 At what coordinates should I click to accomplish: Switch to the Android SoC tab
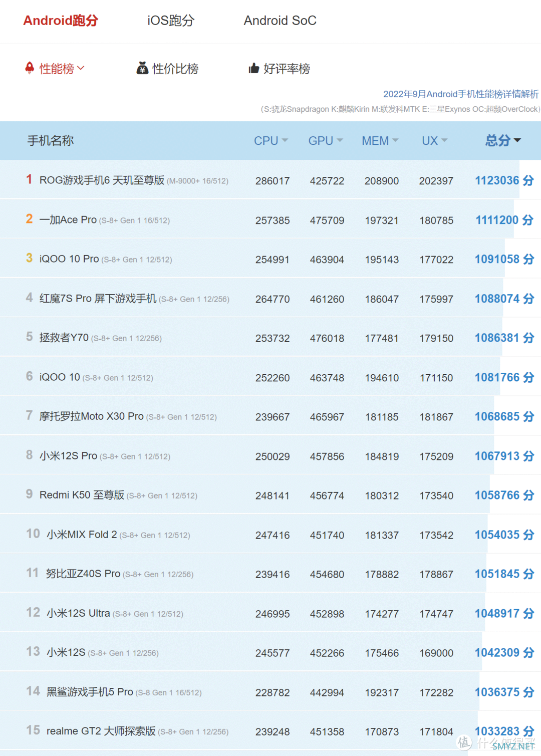280,21
